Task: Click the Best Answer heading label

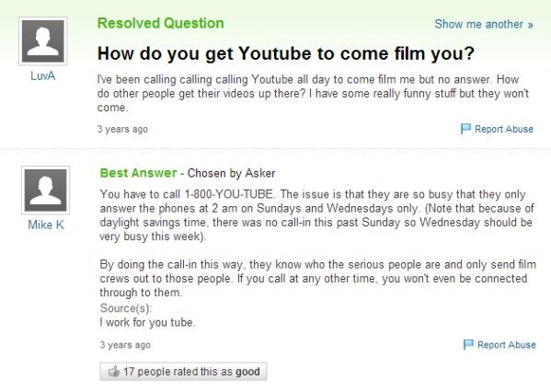Action: [x=138, y=173]
